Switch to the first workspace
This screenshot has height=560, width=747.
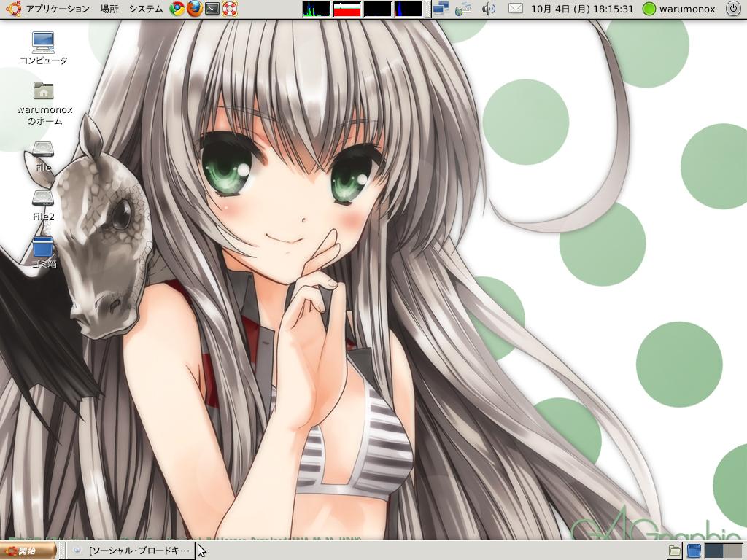[x=713, y=551]
